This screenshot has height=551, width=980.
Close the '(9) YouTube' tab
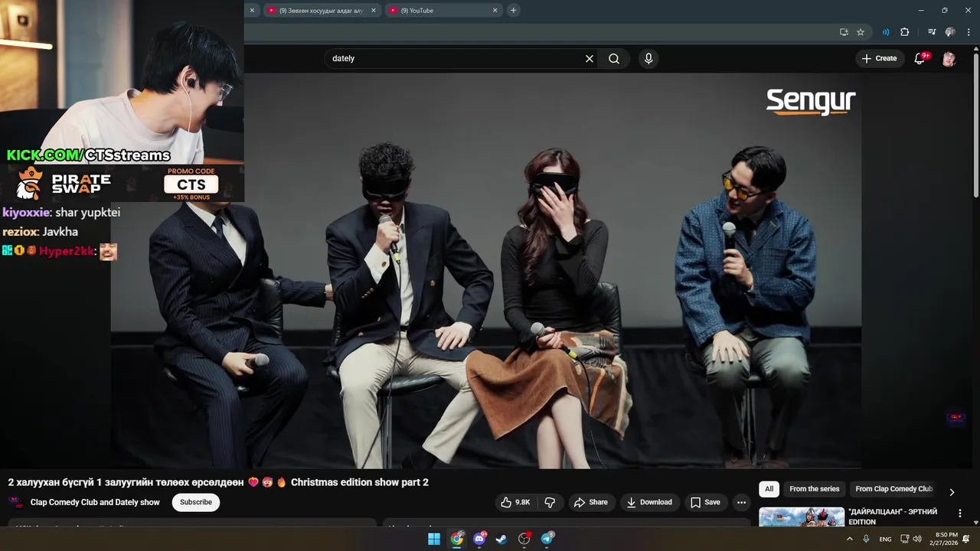(x=495, y=11)
